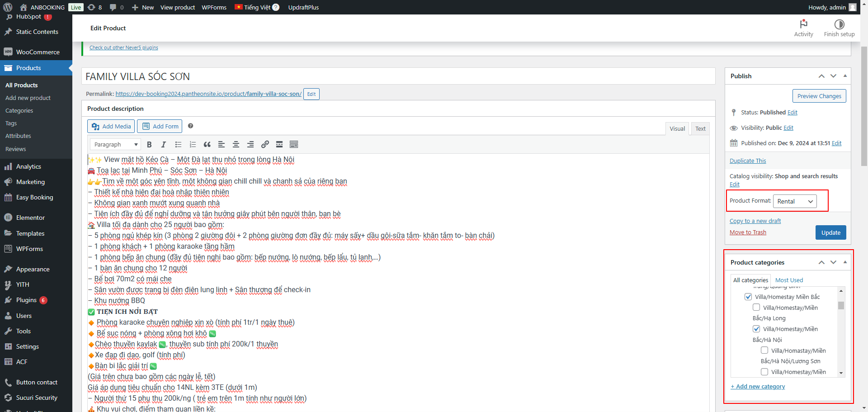868x412 pixels.
Task: Insert Read More tag
Action: (x=279, y=144)
